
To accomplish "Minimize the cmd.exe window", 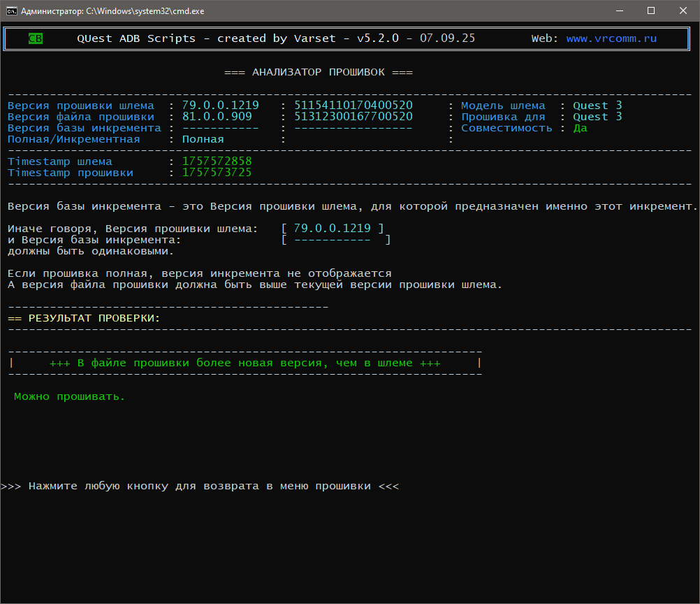I will tap(619, 10).
